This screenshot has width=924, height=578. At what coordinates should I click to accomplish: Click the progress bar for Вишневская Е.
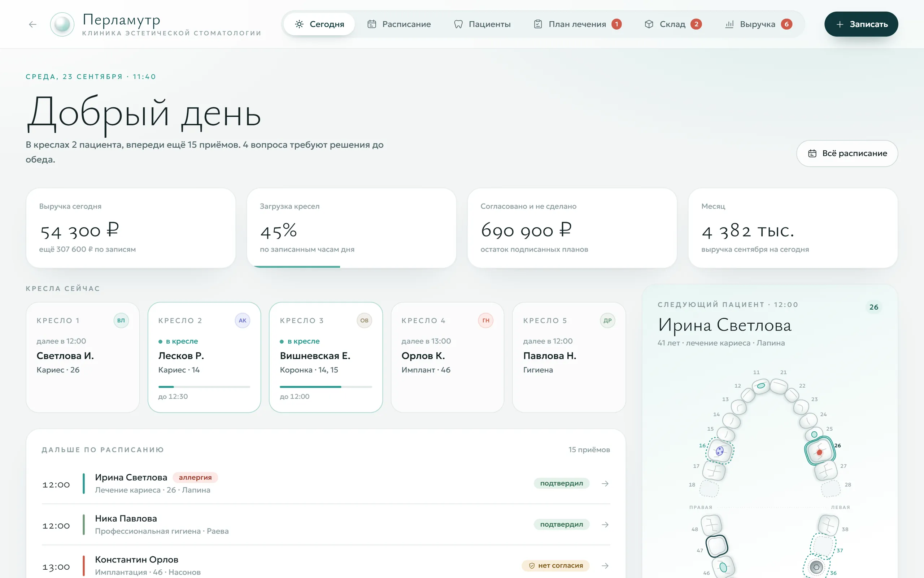(x=326, y=387)
